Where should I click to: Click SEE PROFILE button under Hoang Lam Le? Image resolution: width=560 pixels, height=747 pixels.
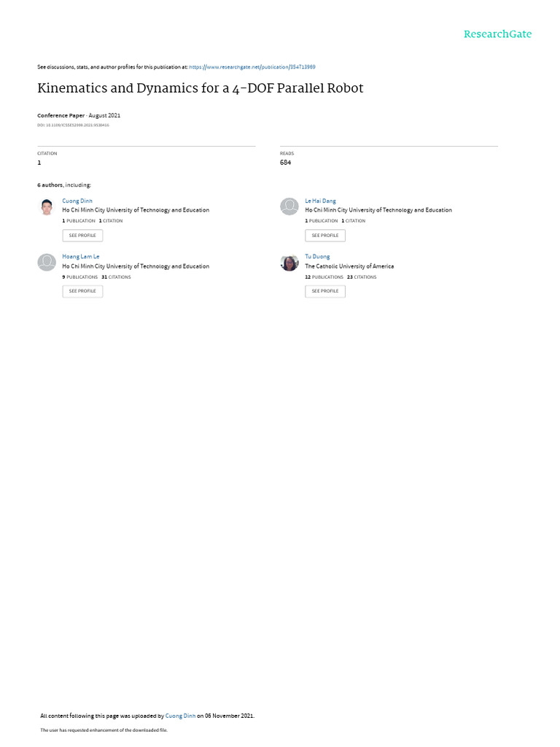click(x=82, y=291)
